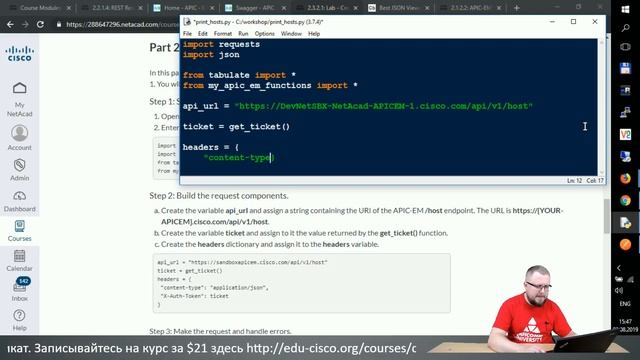Screen dimensions: 640x360
Task: Open the Window menu in IDLE
Action: click(x=291, y=33)
